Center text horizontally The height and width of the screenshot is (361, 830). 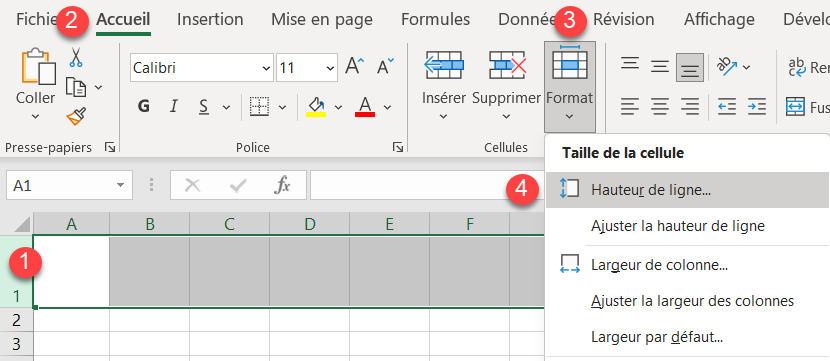pos(660,106)
